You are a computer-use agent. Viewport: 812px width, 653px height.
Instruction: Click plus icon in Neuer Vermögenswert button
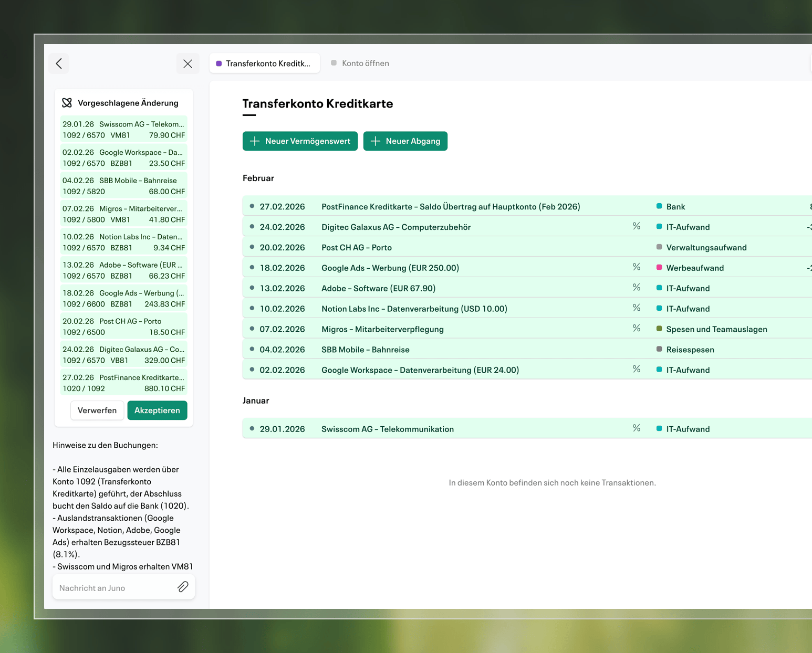point(255,141)
